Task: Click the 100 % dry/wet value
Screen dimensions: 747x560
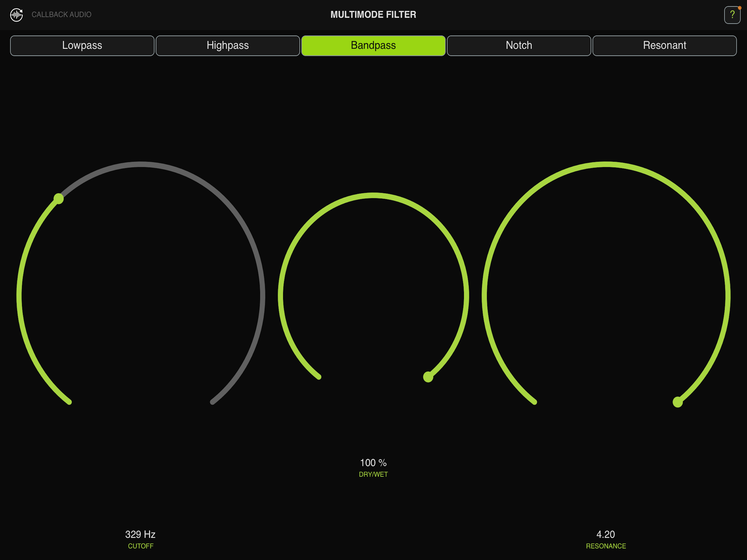Action: tap(373, 462)
